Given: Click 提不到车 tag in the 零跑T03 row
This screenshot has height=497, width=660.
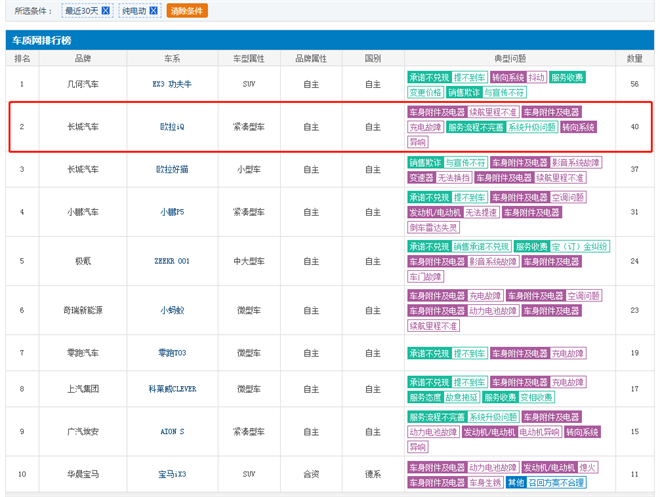Looking at the screenshot, I should click(470, 353).
